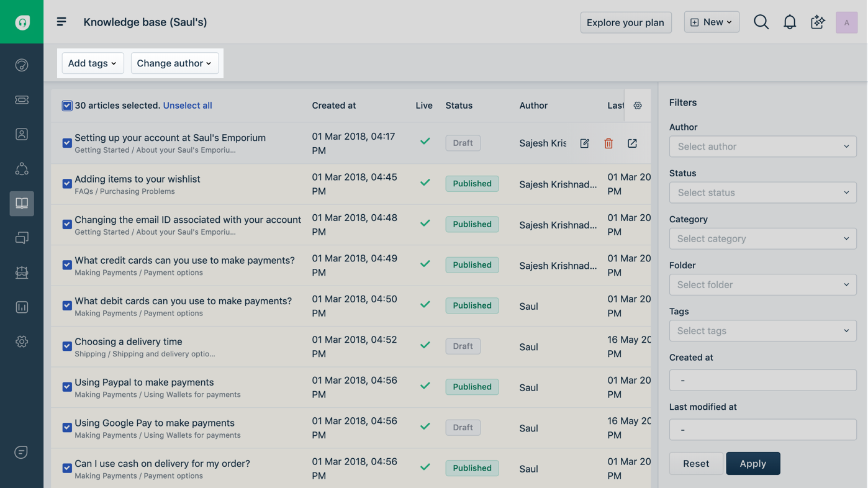Click the Unselect all link
The width and height of the screenshot is (868, 488).
point(188,106)
